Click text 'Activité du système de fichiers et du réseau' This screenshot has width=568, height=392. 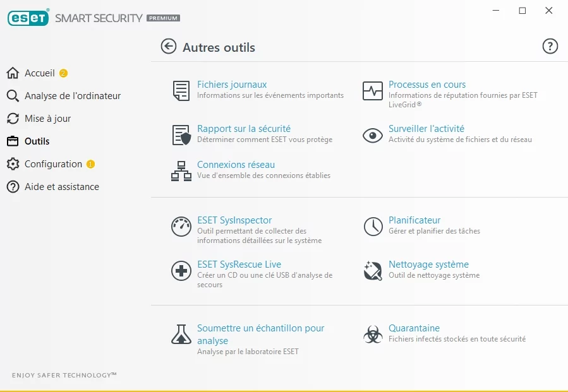[460, 140]
